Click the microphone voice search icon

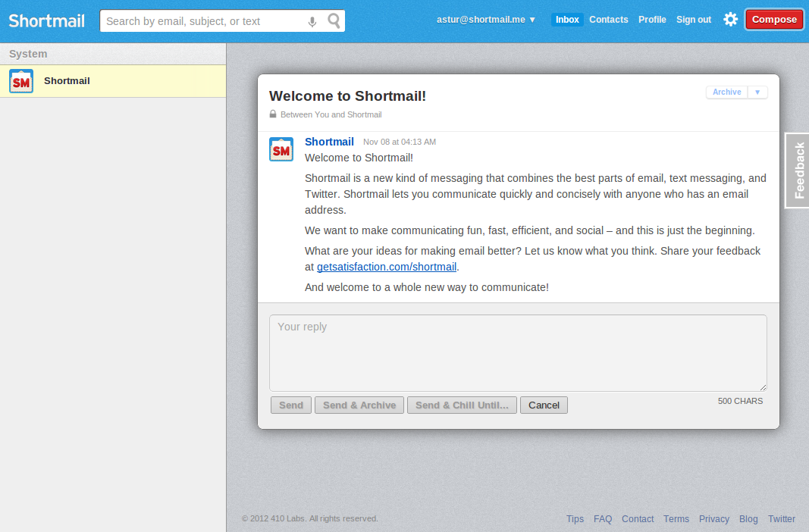click(x=312, y=21)
